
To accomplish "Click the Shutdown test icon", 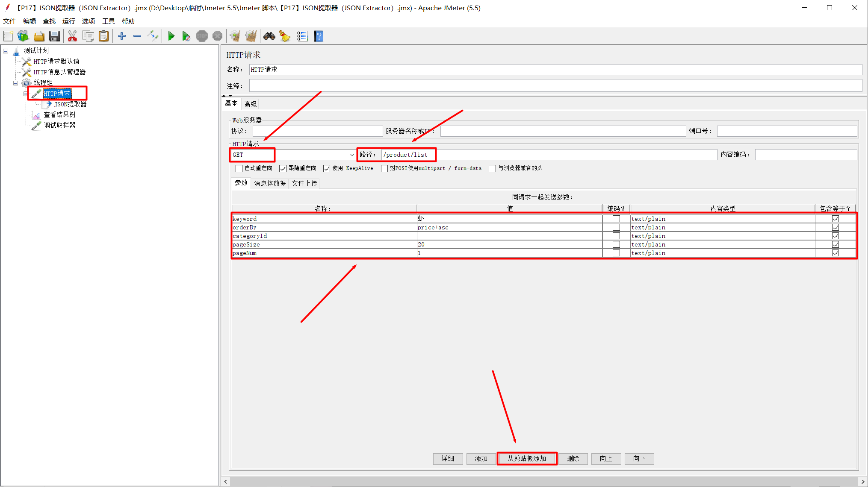I will tap(217, 36).
